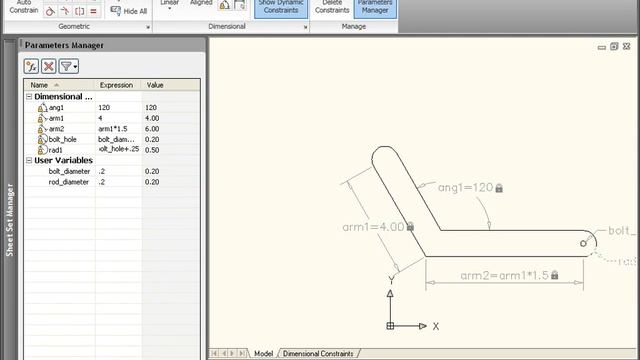Click the convert dimension icon beside angular icon
The height and width of the screenshot is (360, 640).
pyautogui.click(x=240, y=5)
